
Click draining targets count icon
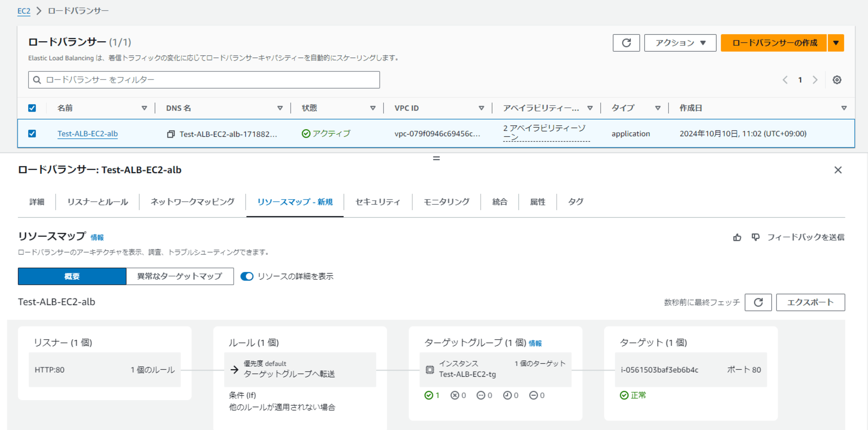click(533, 395)
